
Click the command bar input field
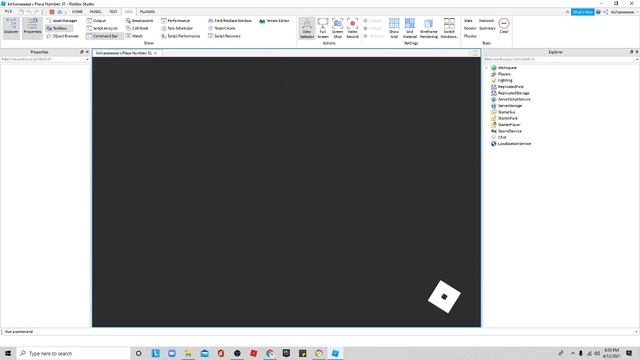tap(319, 332)
